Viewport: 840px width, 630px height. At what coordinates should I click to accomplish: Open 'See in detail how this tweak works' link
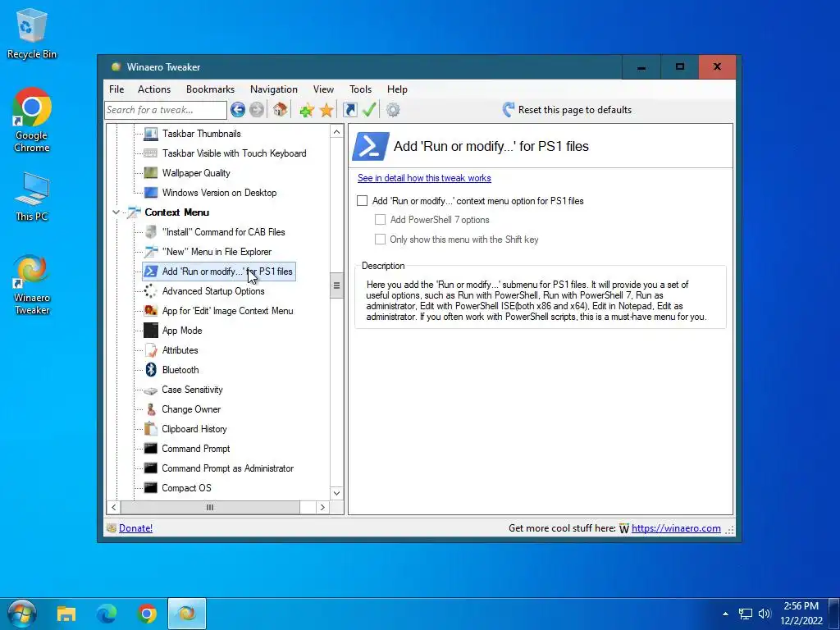pos(424,178)
